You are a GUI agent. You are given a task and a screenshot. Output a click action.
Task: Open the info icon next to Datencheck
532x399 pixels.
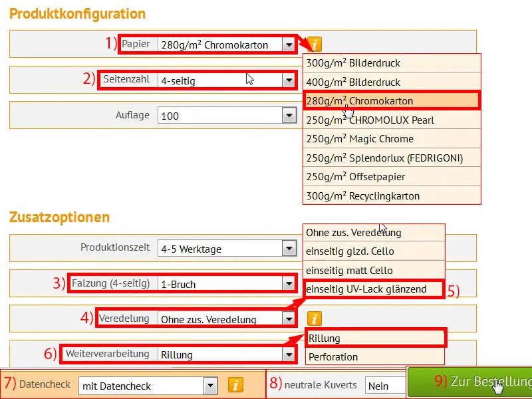[x=235, y=385]
